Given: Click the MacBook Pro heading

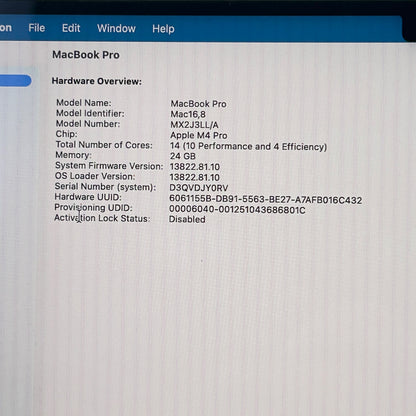Looking at the screenshot, I should point(86,55).
